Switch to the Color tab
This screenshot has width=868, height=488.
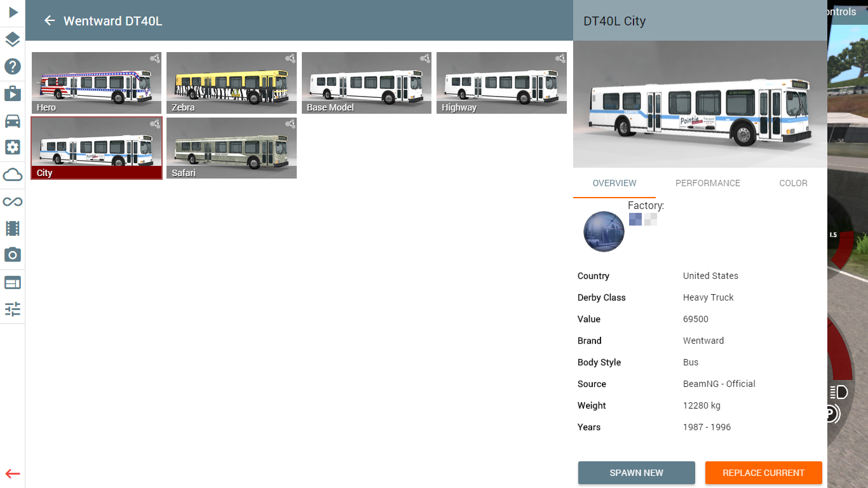coord(793,183)
